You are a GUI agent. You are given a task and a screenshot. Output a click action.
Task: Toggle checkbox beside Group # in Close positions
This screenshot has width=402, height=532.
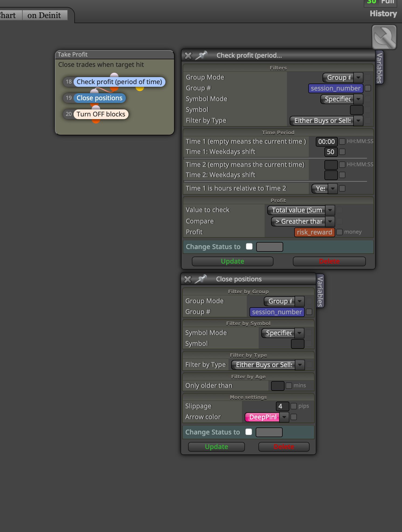tap(309, 312)
